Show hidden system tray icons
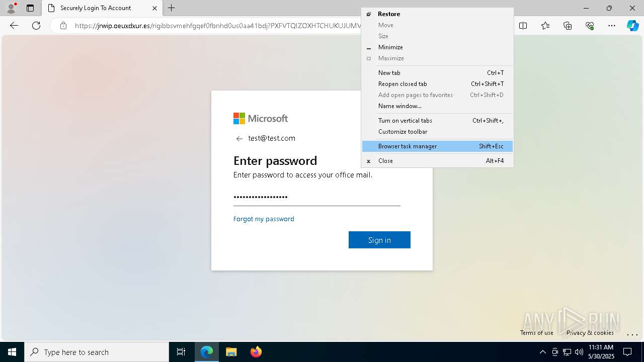The height and width of the screenshot is (362, 644). pos(542,352)
